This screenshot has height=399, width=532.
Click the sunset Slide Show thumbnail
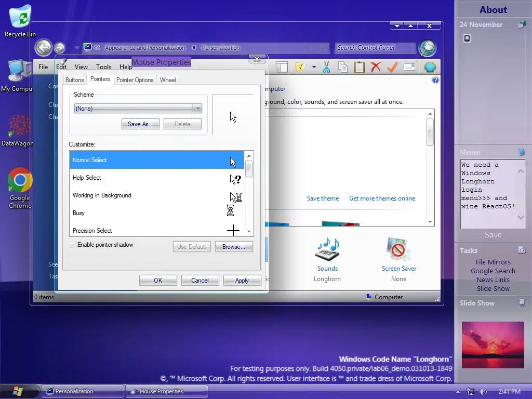click(x=493, y=345)
